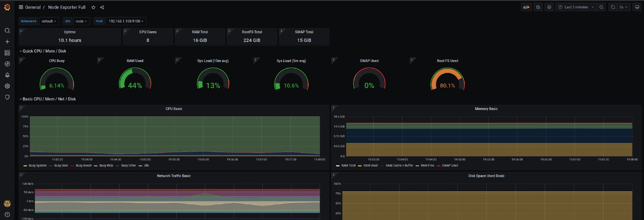Go to the General folder breadcrumb
The image size is (644, 220).
pyautogui.click(x=33, y=7)
